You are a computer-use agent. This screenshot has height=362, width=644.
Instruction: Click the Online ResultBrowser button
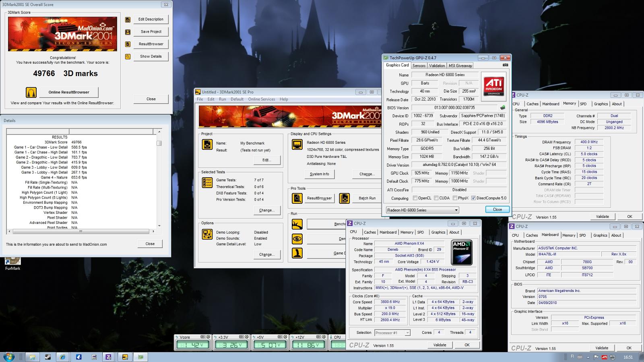pyautogui.click(x=69, y=92)
